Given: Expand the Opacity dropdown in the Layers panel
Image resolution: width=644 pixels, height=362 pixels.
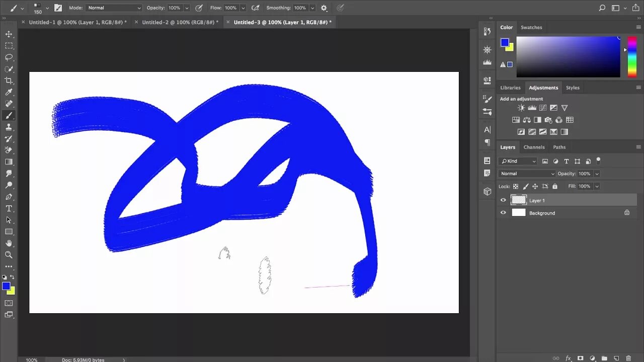Looking at the screenshot, I should pos(597,173).
